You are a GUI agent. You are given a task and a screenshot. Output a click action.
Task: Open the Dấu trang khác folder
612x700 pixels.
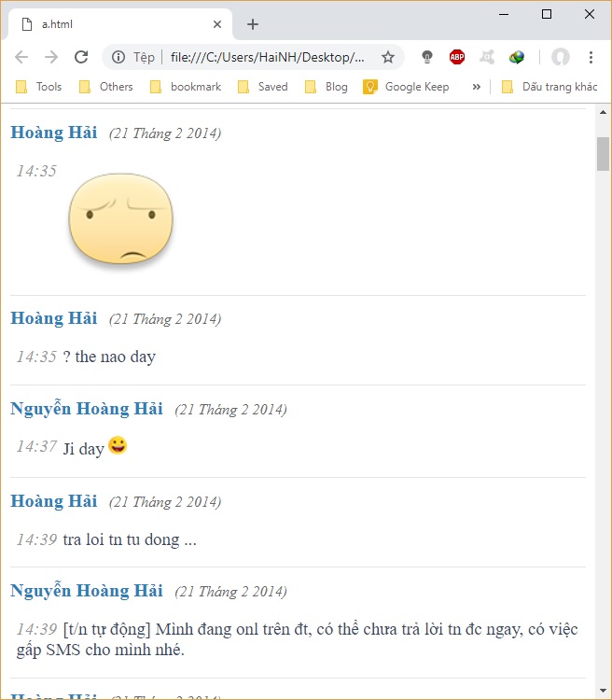[549, 87]
